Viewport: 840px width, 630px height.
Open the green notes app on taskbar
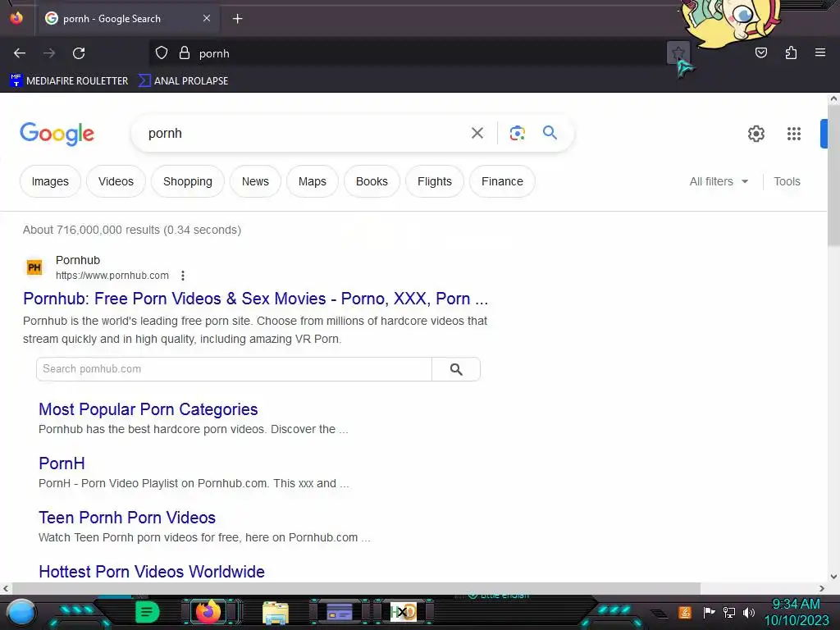click(147, 612)
